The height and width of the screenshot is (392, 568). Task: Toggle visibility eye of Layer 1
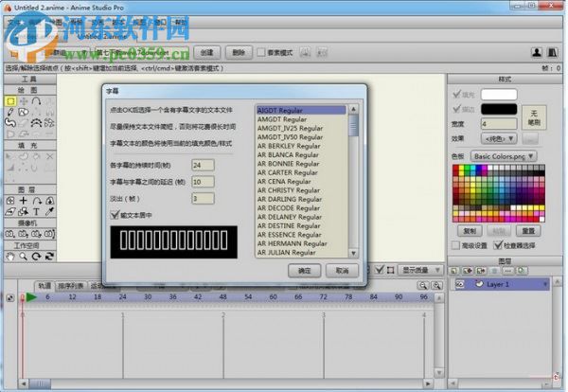(459, 284)
